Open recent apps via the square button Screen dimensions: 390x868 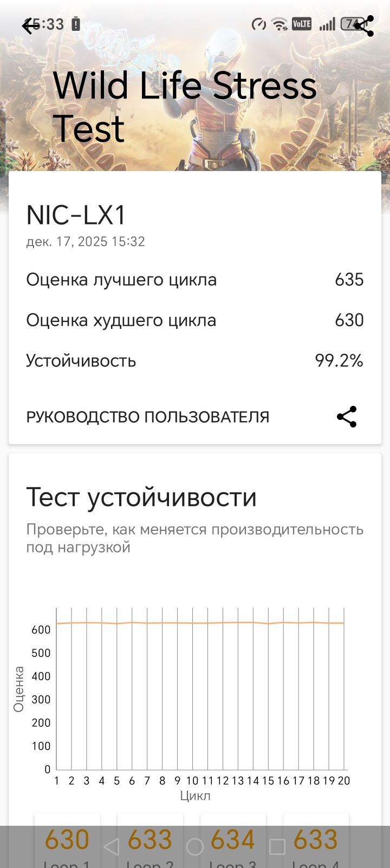[277, 847]
